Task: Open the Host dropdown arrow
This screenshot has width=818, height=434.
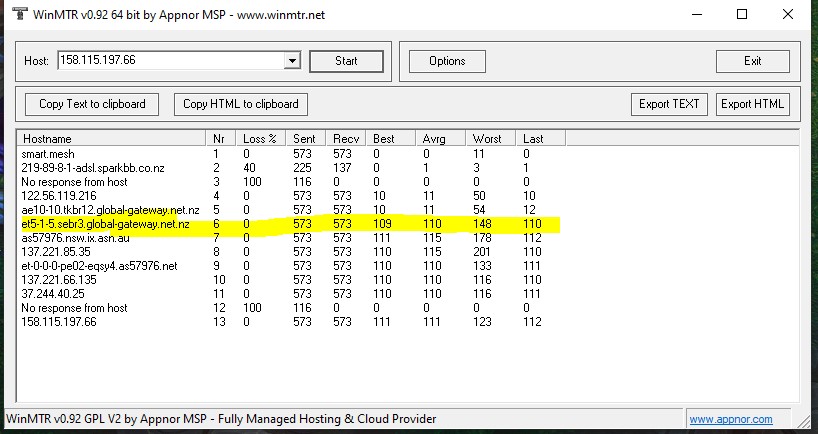Action: click(292, 61)
